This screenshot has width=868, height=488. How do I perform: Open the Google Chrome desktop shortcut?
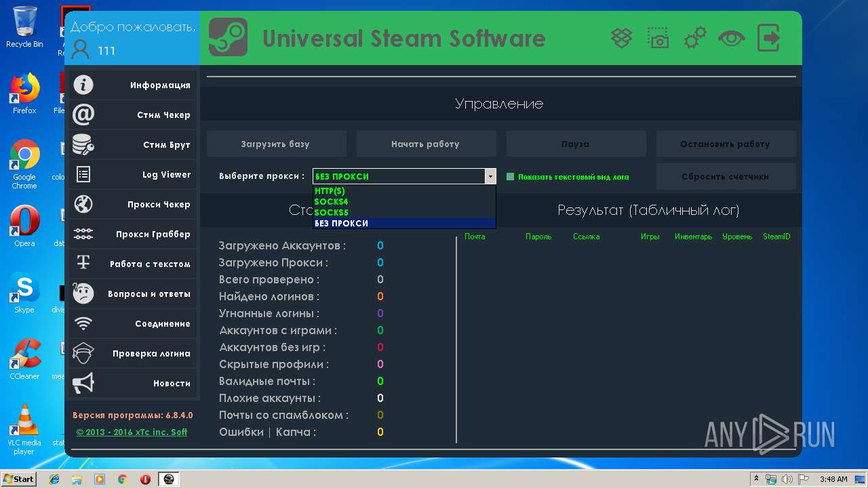click(24, 165)
